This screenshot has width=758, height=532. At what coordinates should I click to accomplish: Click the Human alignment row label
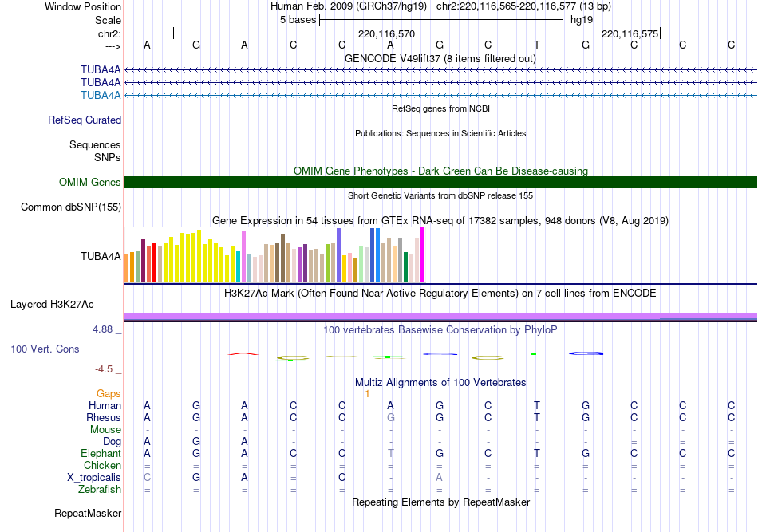[x=105, y=405]
